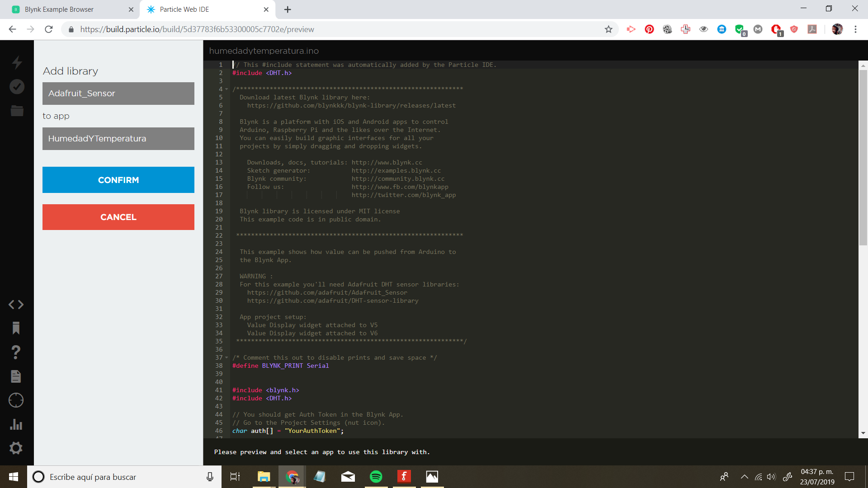This screenshot has width=868, height=488.
Task: Click the Save folder icon
Action: click(x=17, y=111)
